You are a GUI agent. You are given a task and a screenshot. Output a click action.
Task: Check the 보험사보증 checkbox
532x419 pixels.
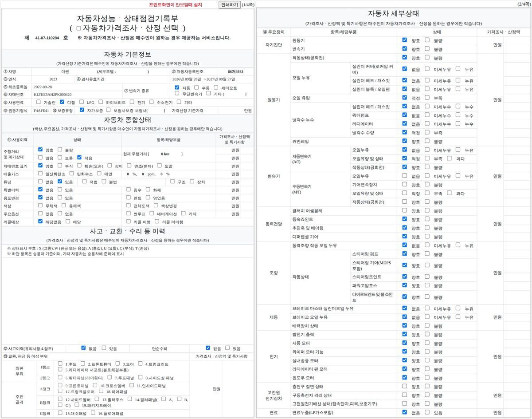coord(109,110)
